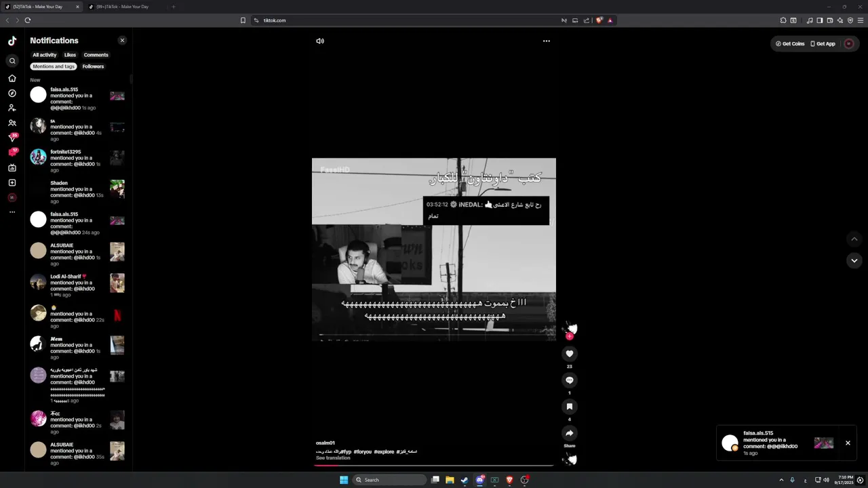Open the Friends icon in sidebar
Screen dimensions: 868x488
[x=12, y=123]
